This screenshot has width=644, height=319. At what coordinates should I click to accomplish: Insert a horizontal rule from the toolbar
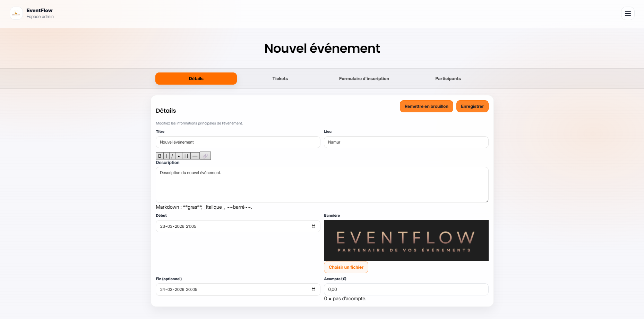(x=195, y=156)
